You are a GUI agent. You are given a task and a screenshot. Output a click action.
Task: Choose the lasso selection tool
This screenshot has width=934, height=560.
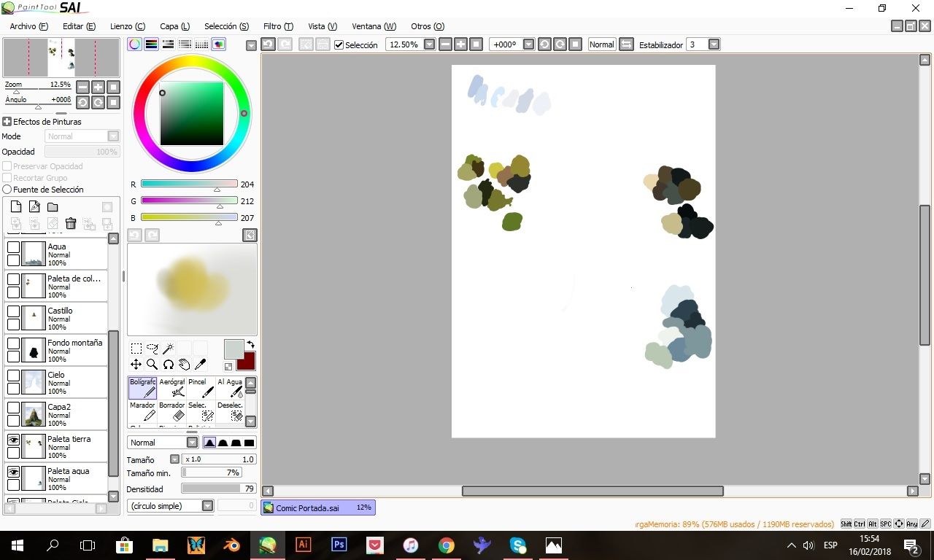(x=152, y=349)
